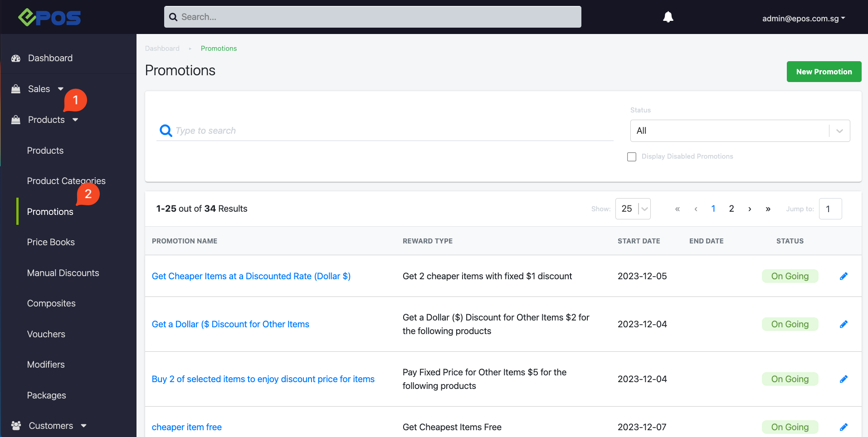The height and width of the screenshot is (437, 868).
Task: Click the Promotions breadcrumb link
Action: point(219,49)
